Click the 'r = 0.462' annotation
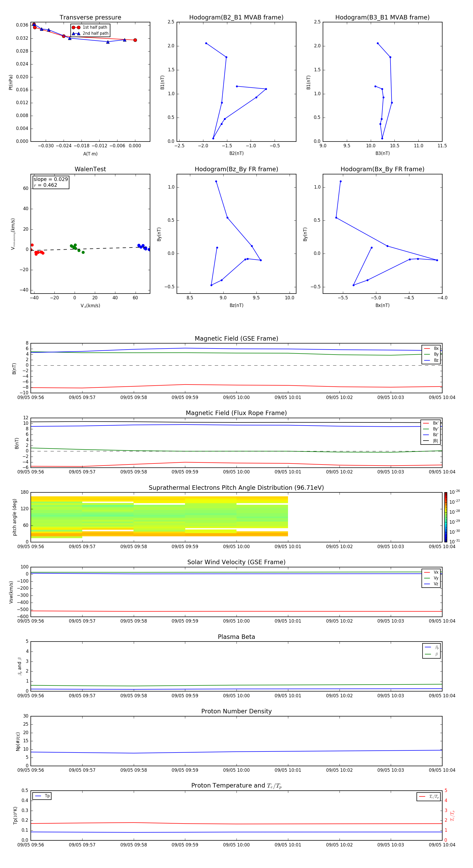Viewport: 473px width, 868px height. (x=45, y=185)
